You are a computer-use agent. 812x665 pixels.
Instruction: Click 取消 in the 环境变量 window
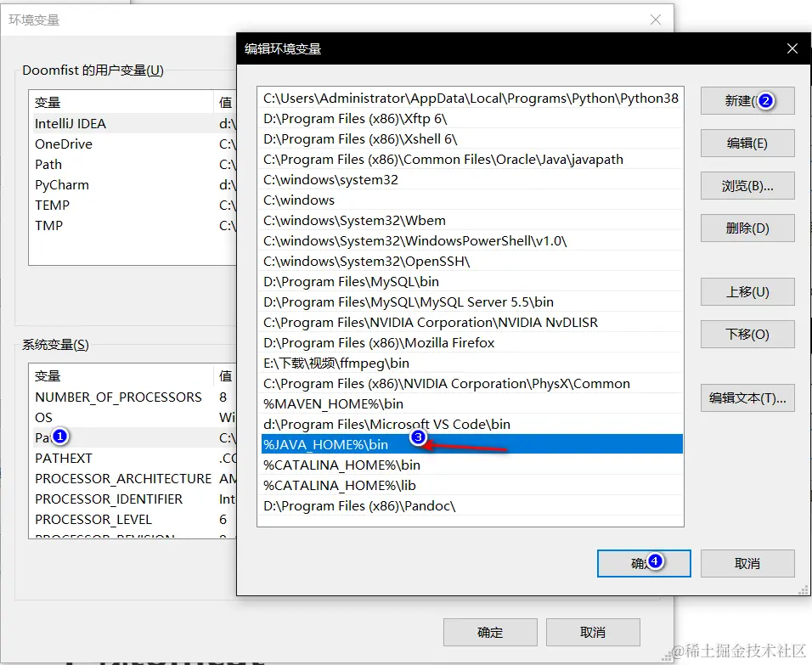click(x=593, y=632)
